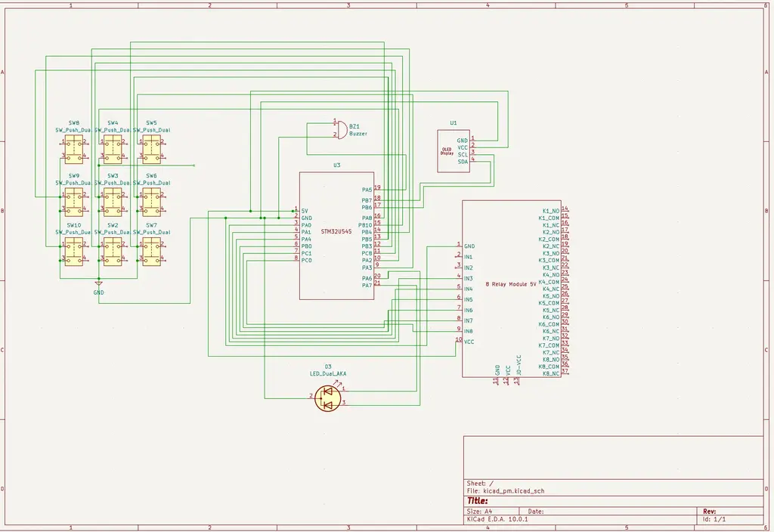Click the U1 reference designator

coord(454,123)
